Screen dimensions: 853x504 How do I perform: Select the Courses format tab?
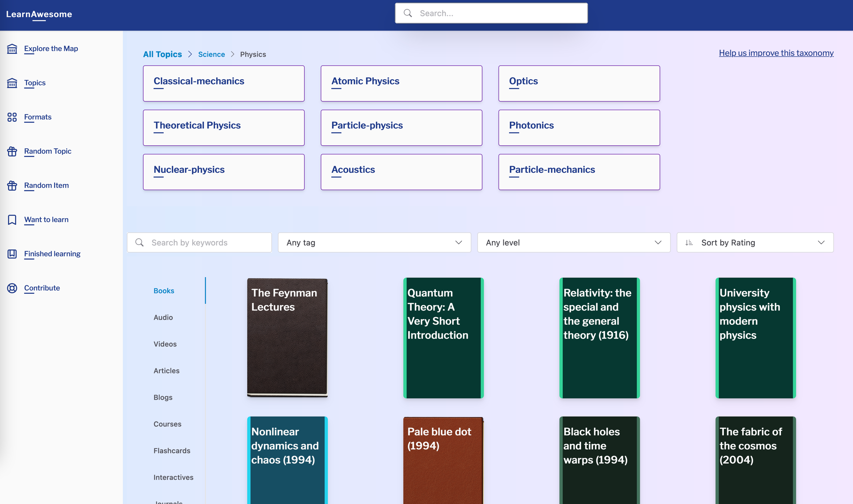point(167,424)
